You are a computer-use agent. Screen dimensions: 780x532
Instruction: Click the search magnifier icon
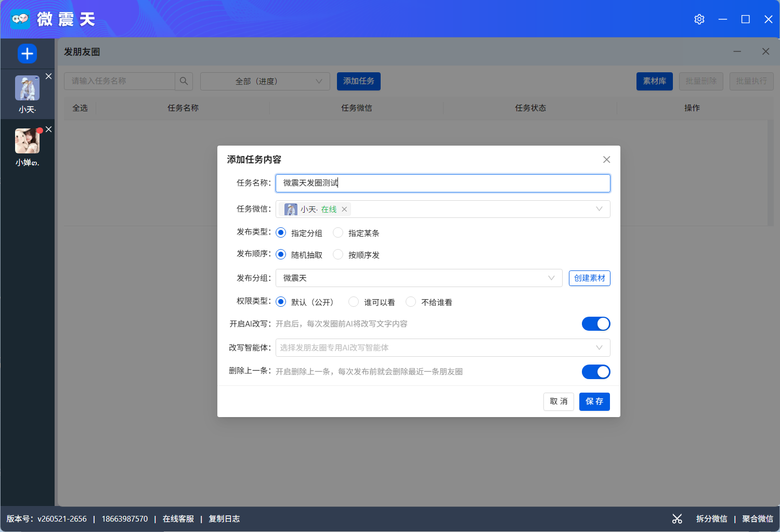tap(184, 81)
